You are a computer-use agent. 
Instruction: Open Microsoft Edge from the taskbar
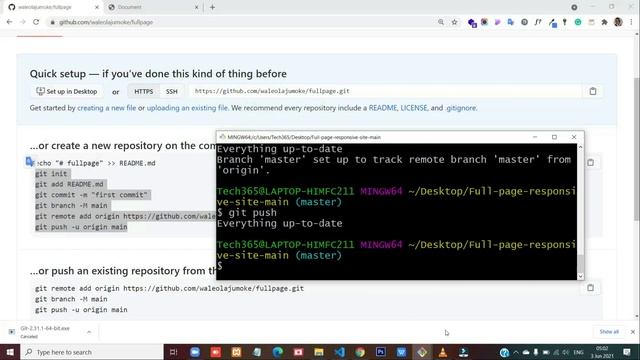point(278,352)
